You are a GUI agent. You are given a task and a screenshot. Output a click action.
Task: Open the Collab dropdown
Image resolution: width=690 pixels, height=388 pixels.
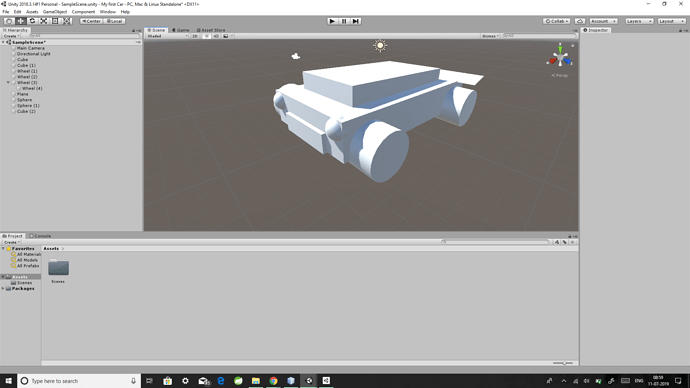pyautogui.click(x=556, y=21)
